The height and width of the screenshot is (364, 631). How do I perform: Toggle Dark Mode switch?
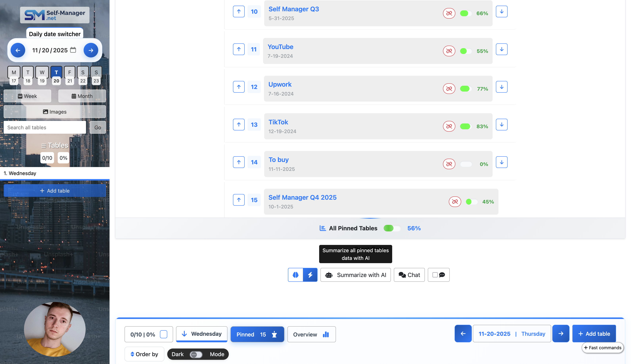(196, 354)
